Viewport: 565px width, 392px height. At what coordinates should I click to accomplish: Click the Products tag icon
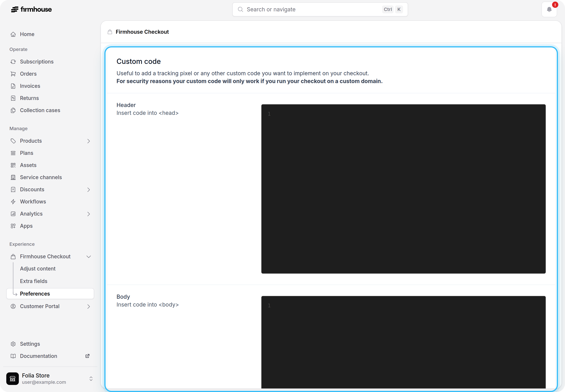13,141
